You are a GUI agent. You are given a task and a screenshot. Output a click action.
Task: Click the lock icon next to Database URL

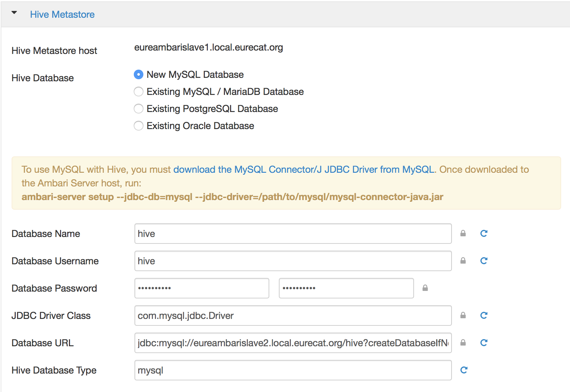(463, 342)
